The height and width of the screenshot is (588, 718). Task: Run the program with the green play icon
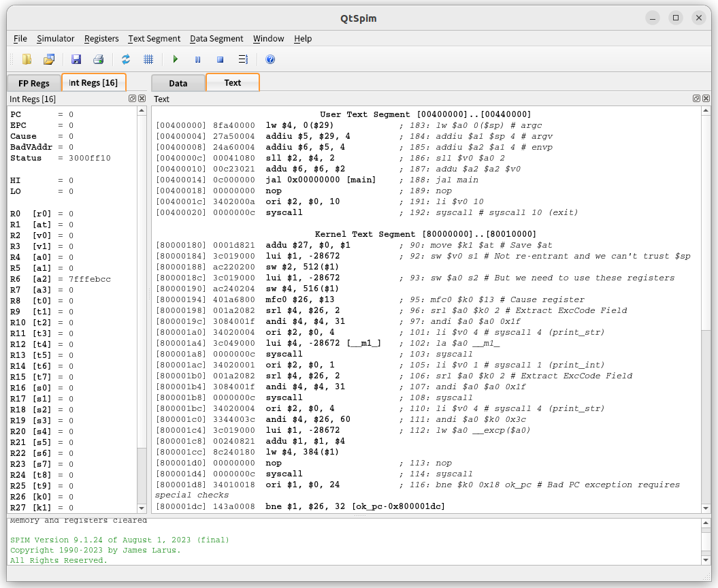point(176,59)
